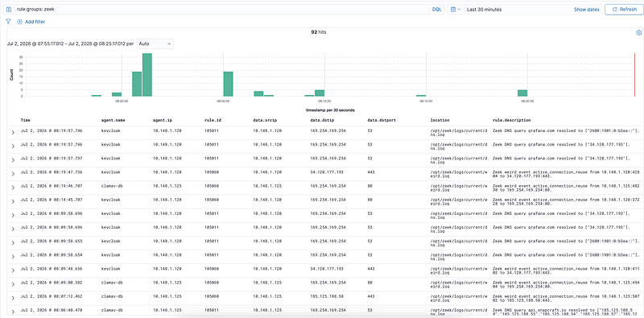Click agent IP 10.148.1.125 at 08:09:00.582
This screenshot has width=644, height=318.
click(167, 283)
